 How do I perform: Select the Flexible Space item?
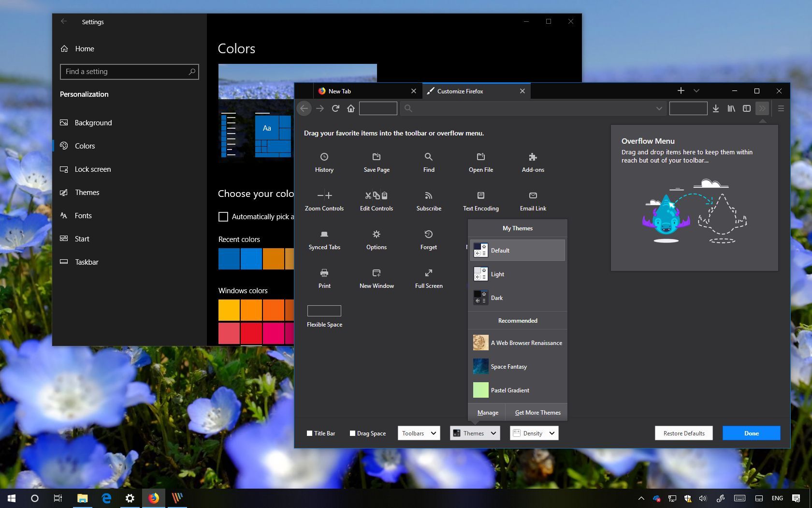coord(324,316)
